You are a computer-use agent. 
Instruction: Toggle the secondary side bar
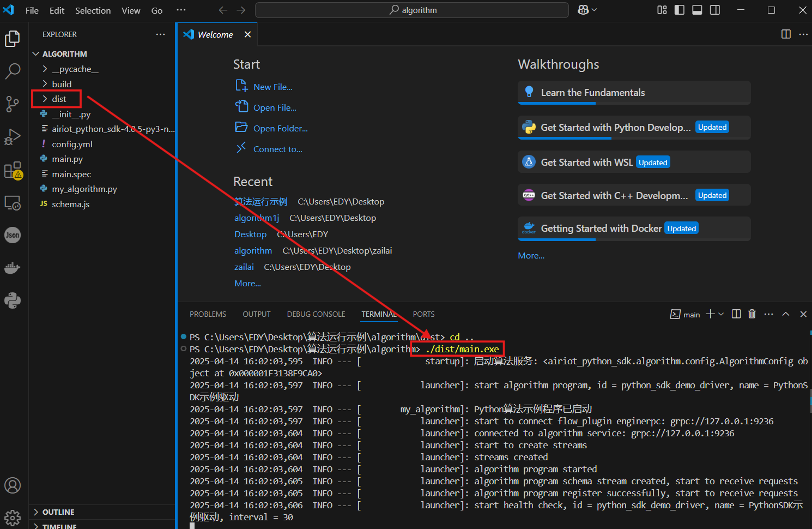pyautogui.click(x=715, y=10)
